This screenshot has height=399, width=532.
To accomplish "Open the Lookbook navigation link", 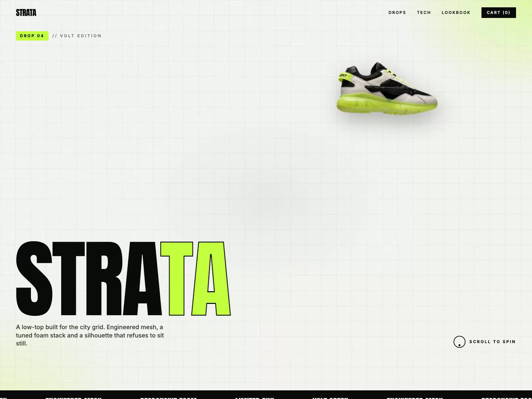I will pyautogui.click(x=456, y=13).
